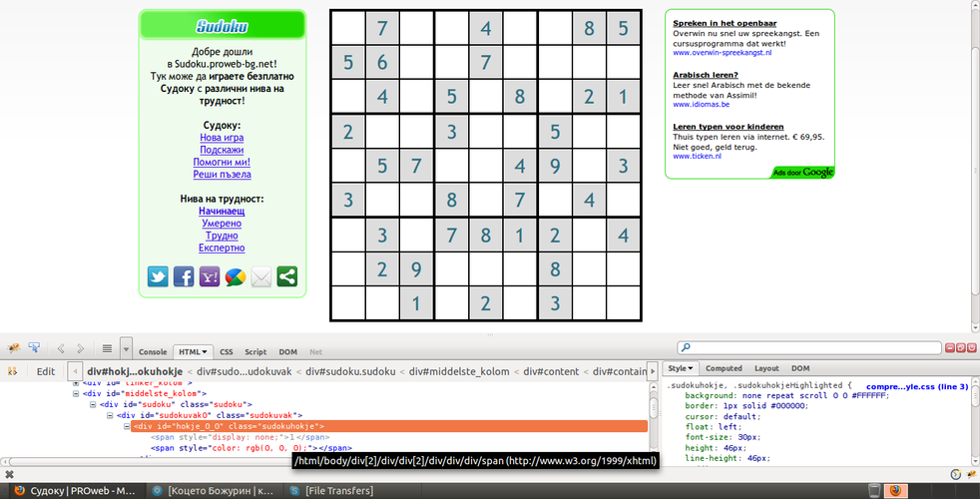Click the Edit button in HTML panel
980x499 pixels.
click(x=46, y=371)
